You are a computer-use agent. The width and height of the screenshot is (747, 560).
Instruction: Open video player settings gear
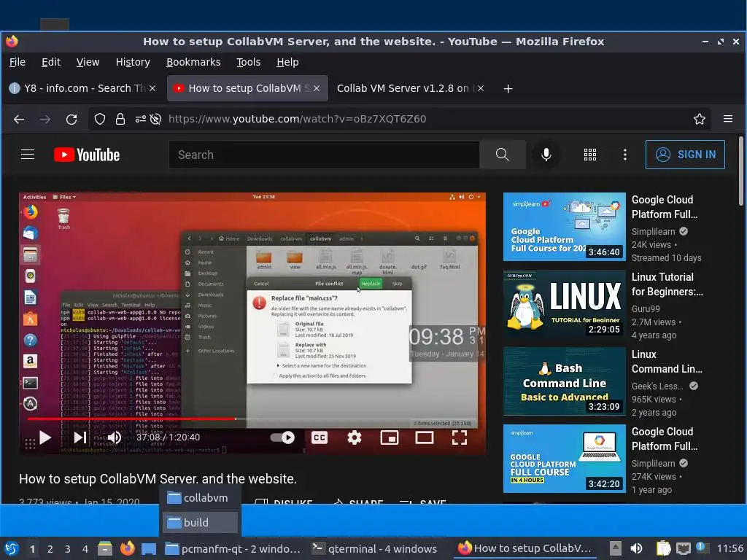[x=354, y=437]
